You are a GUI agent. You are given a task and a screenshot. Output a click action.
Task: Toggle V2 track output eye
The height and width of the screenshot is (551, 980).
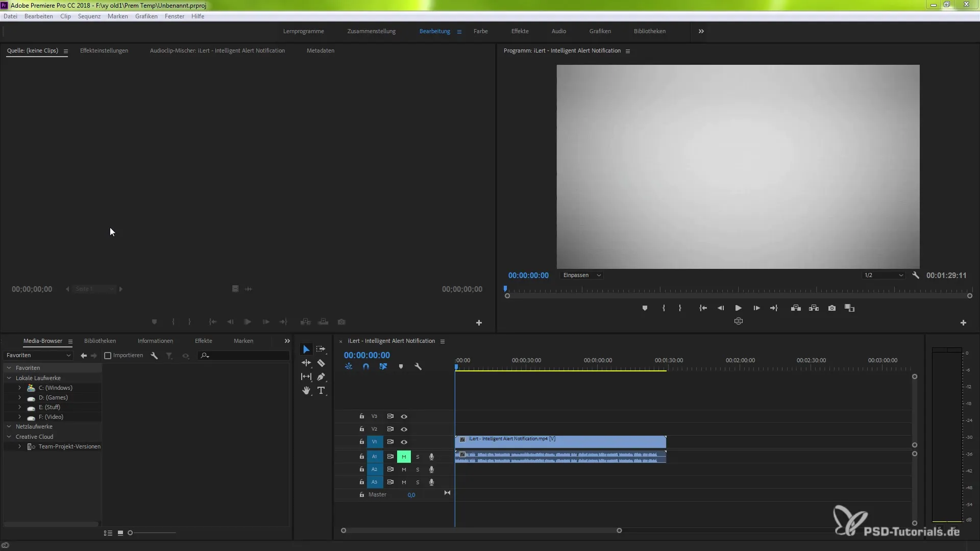pyautogui.click(x=404, y=430)
